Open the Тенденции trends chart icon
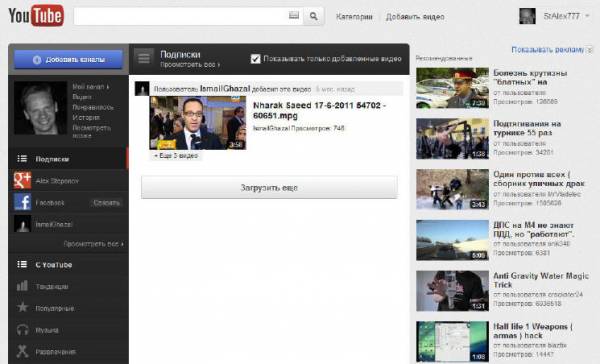This screenshot has height=364, width=600. coord(22,286)
